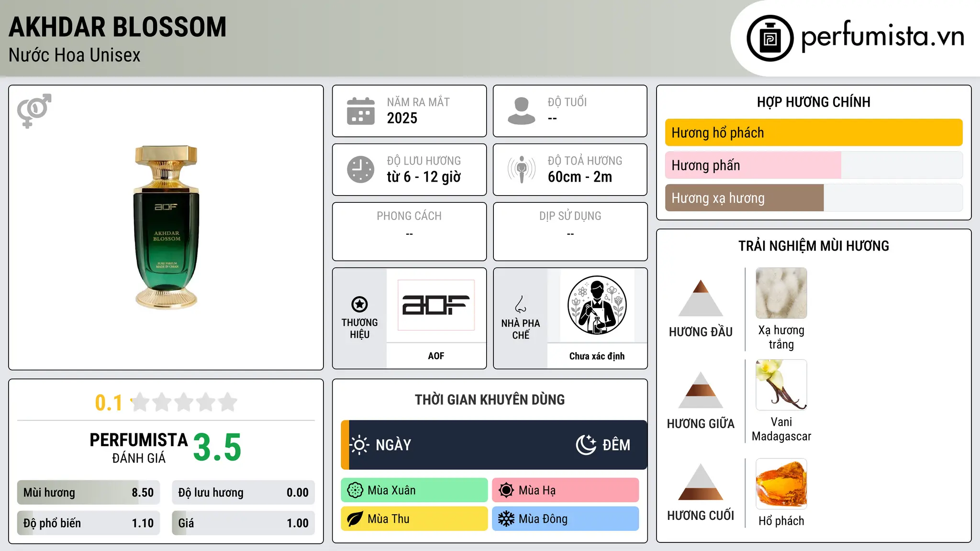Image resolution: width=980 pixels, height=551 pixels.
Task: Click the perfumista.vn site name
Action: point(883,36)
